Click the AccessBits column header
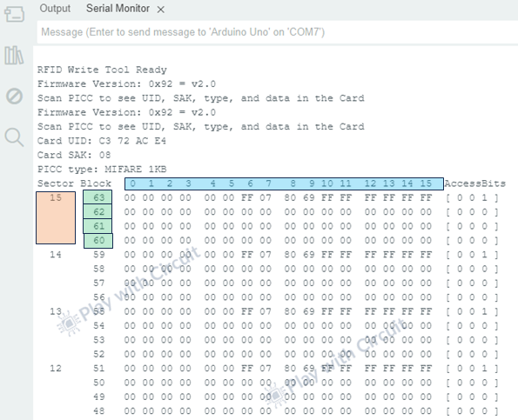Screen dimensions: 518x420 475,183
